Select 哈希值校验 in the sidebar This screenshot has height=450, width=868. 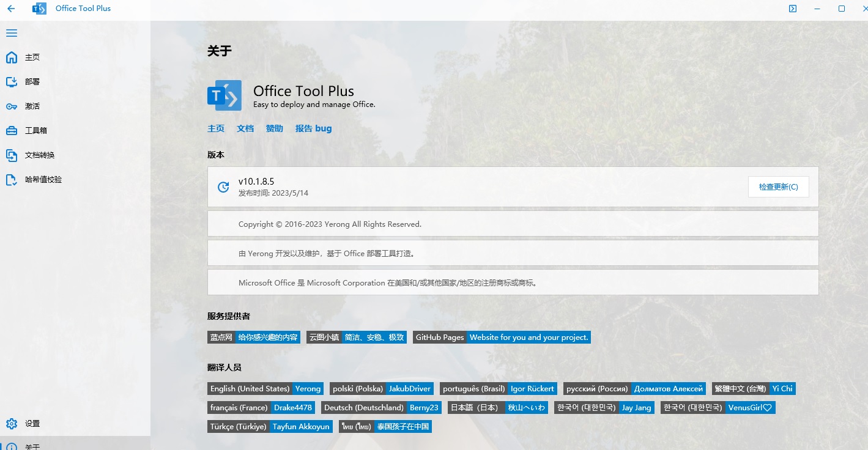point(75,180)
